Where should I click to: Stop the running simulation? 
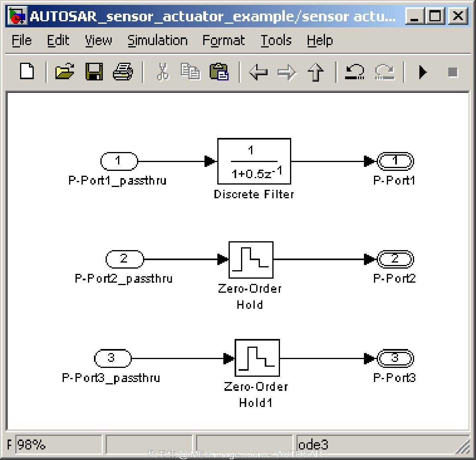452,72
